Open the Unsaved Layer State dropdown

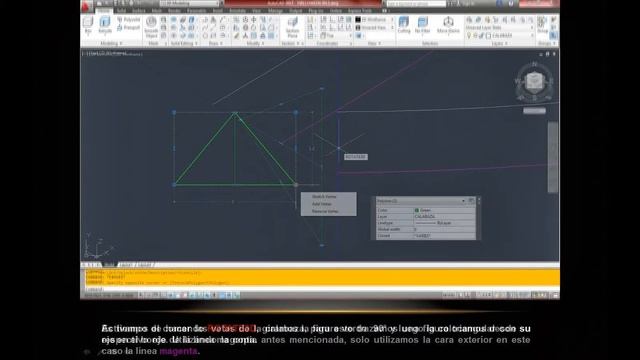pos(500,28)
